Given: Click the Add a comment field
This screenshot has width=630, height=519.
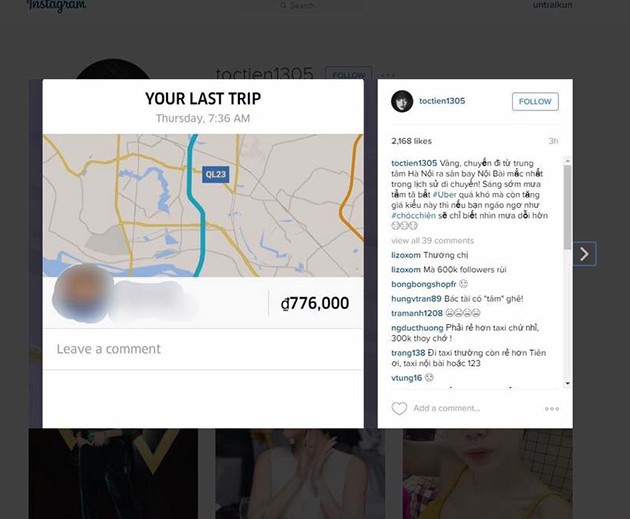Looking at the screenshot, I should [447, 408].
